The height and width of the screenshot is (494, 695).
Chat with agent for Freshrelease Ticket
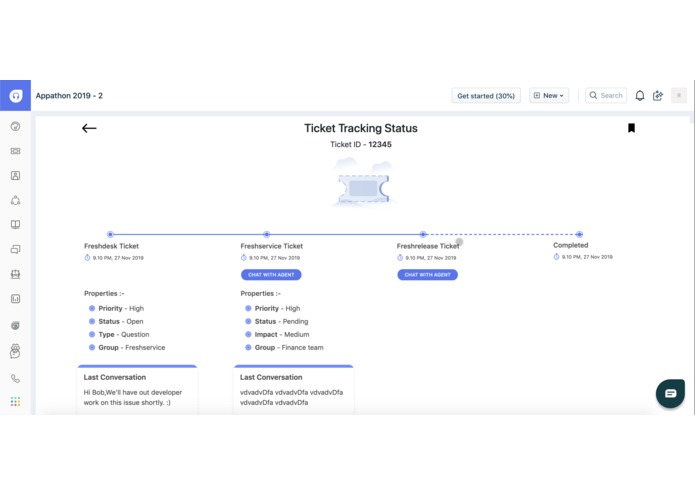click(x=428, y=275)
